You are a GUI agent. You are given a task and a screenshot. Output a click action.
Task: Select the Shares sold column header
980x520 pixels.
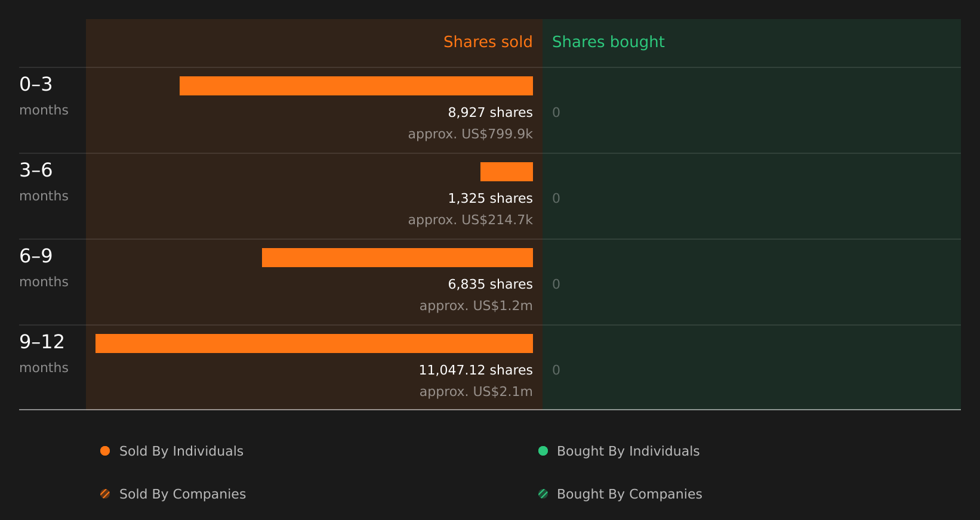coord(488,42)
